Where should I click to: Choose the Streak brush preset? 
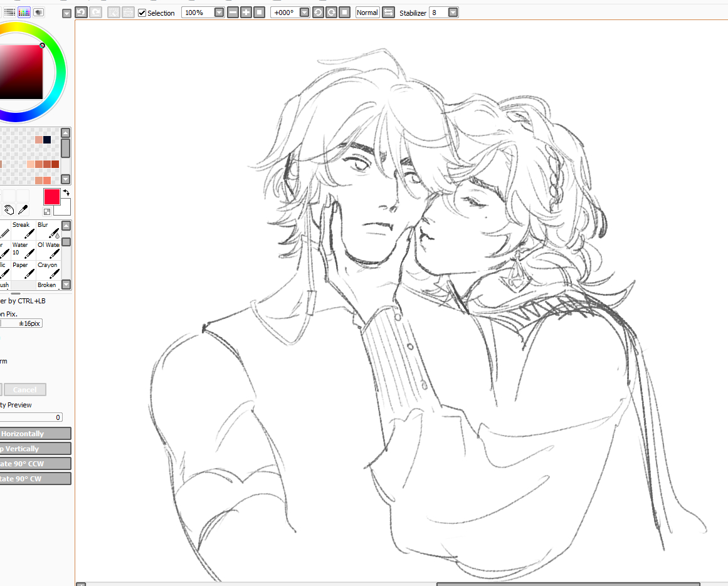(23, 230)
